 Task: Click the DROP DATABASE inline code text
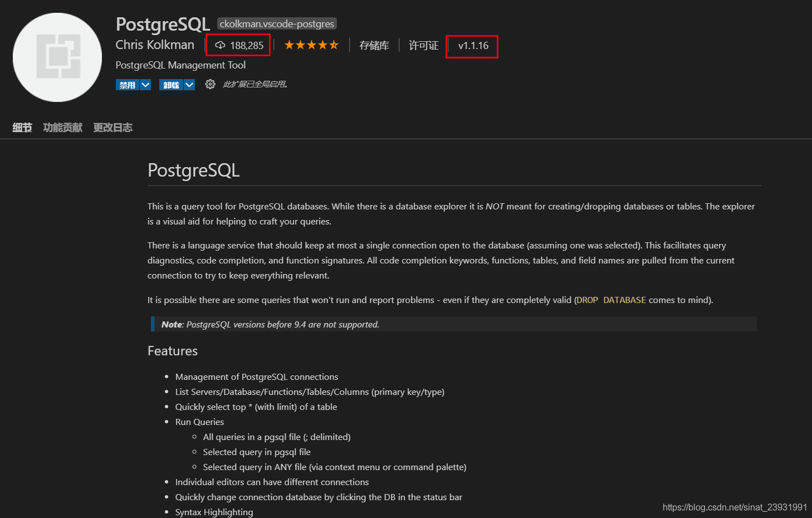tap(611, 300)
